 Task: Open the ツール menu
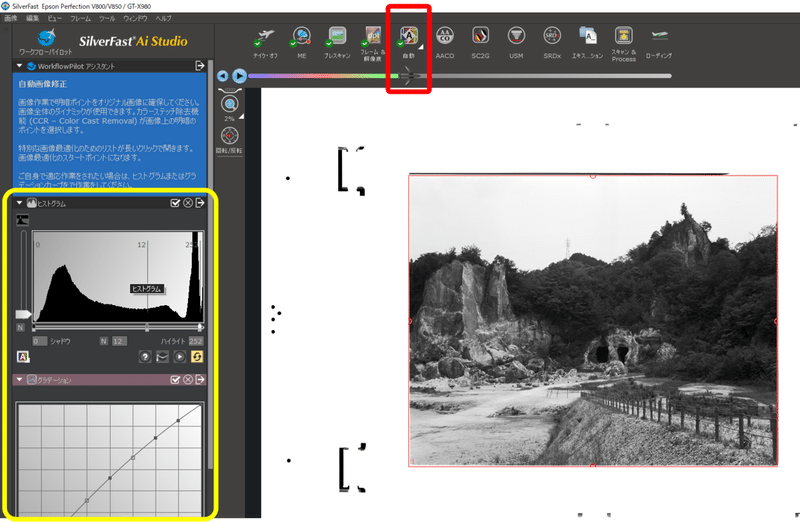107,18
